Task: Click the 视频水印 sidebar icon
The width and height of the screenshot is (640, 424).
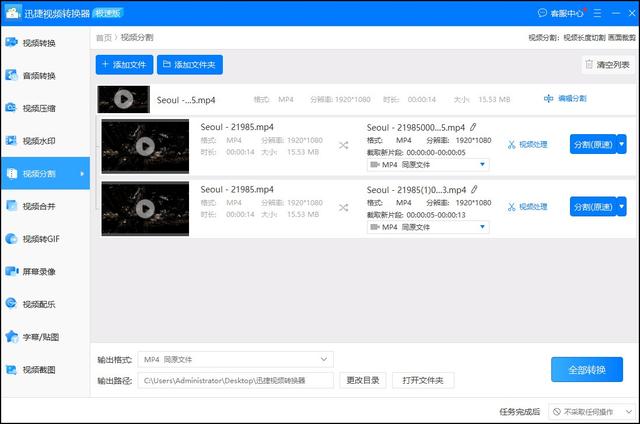Action: (12, 141)
